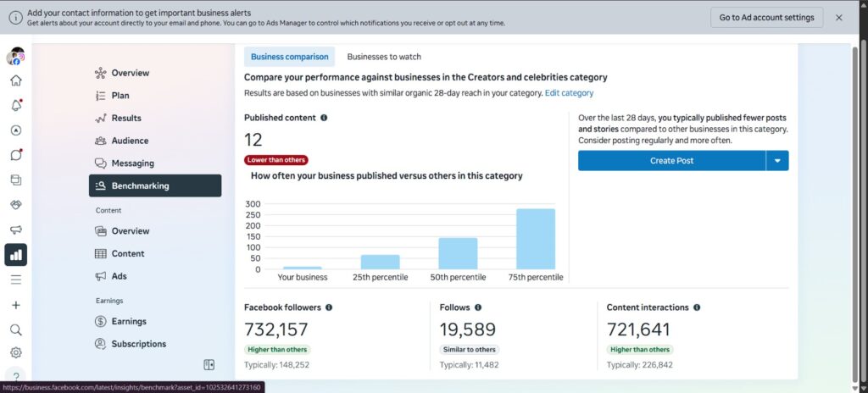Toggle the sidebar collapse panel icon
Viewport: 868px width, 393px height.
pos(209,364)
